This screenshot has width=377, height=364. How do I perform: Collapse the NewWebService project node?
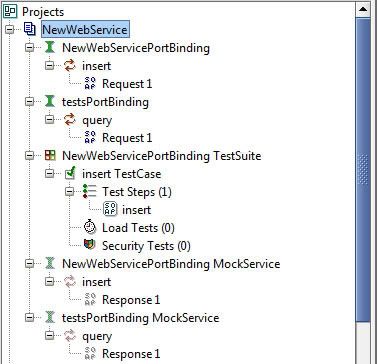10,30
